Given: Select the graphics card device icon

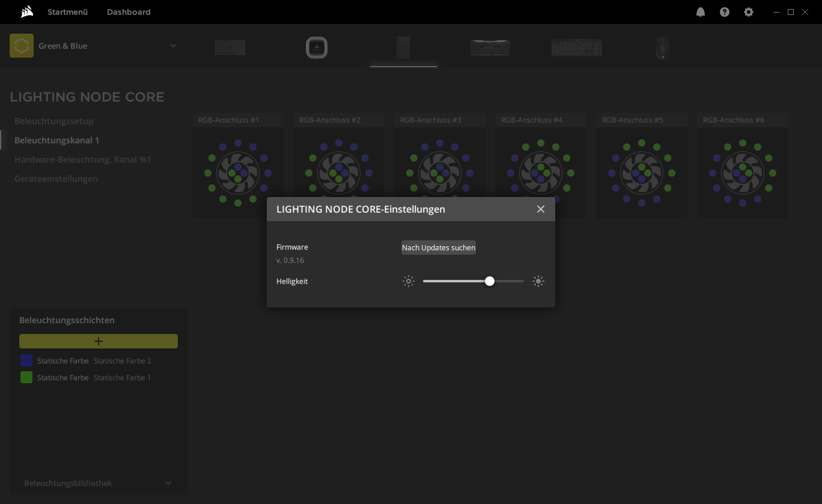Looking at the screenshot, I should pyautogui.click(x=490, y=47).
